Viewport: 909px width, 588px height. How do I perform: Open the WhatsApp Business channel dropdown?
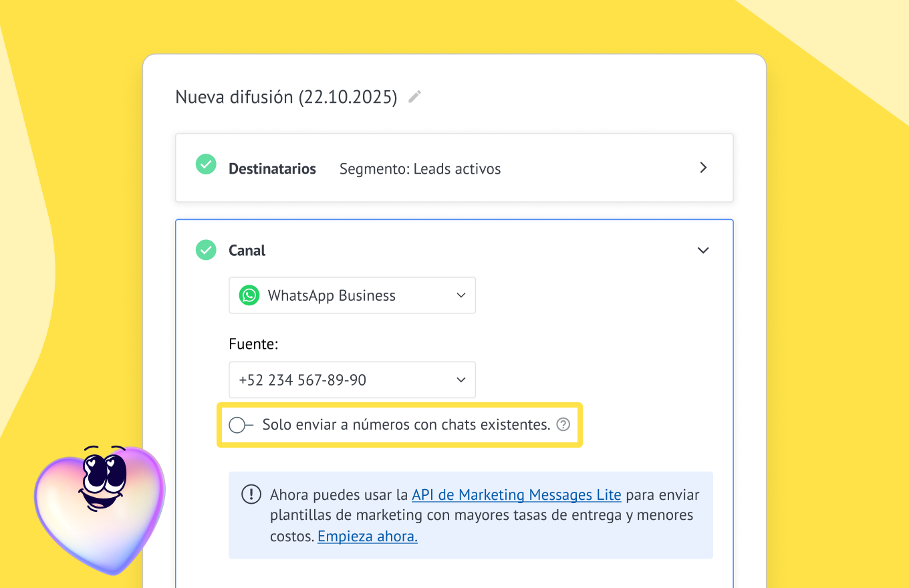(x=352, y=295)
